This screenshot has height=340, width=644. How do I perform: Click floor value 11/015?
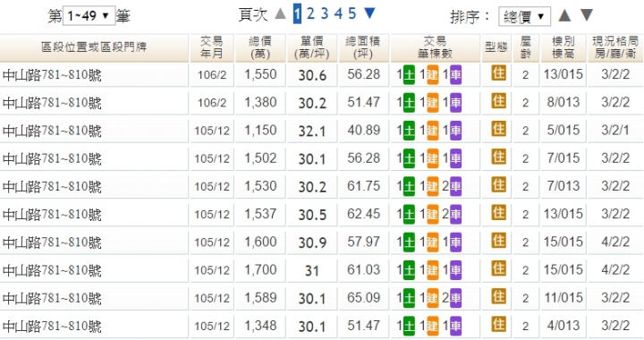tap(563, 298)
